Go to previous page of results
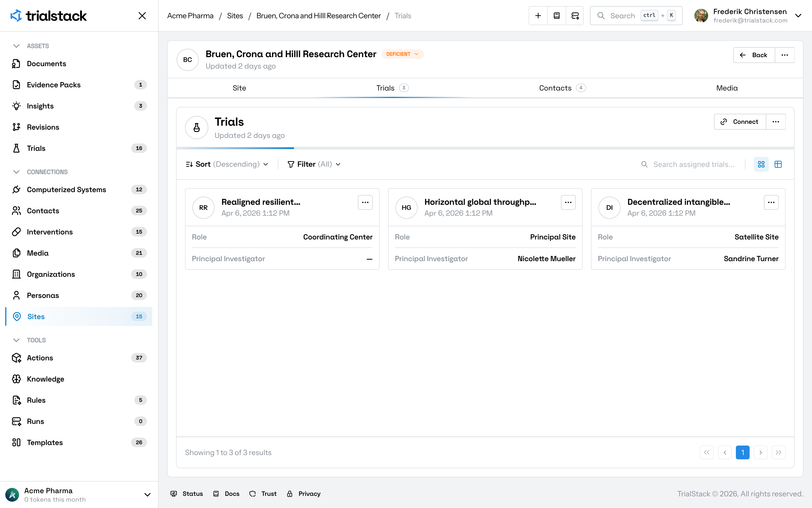812x508 pixels. coord(725,452)
